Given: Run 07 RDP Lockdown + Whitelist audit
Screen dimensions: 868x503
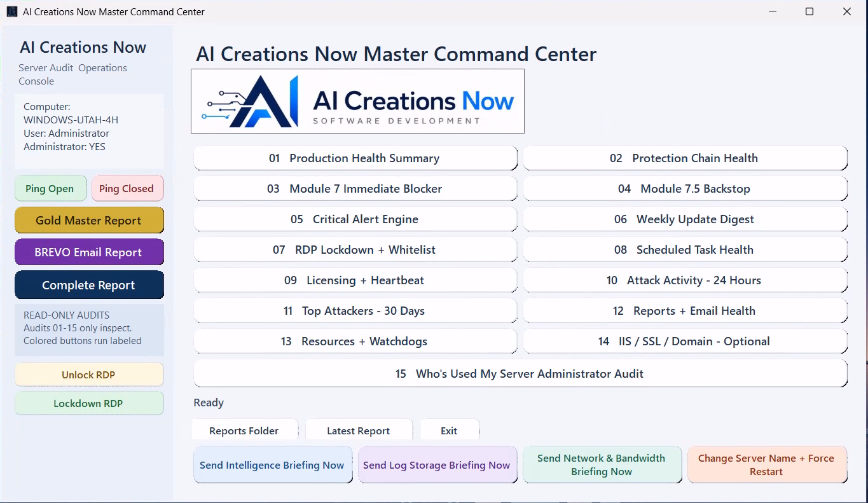Looking at the screenshot, I should point(355,250).
